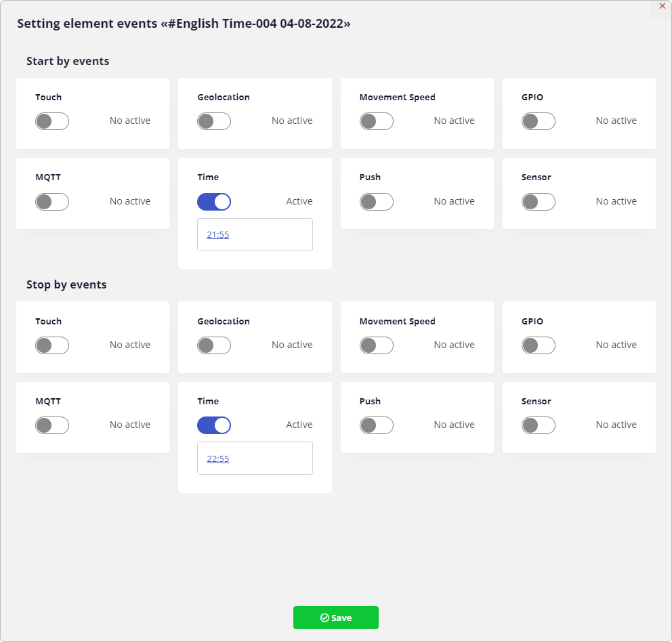Disable the Time start event toggle
Viewport: 672px width, 642px height.
(214, 202)
